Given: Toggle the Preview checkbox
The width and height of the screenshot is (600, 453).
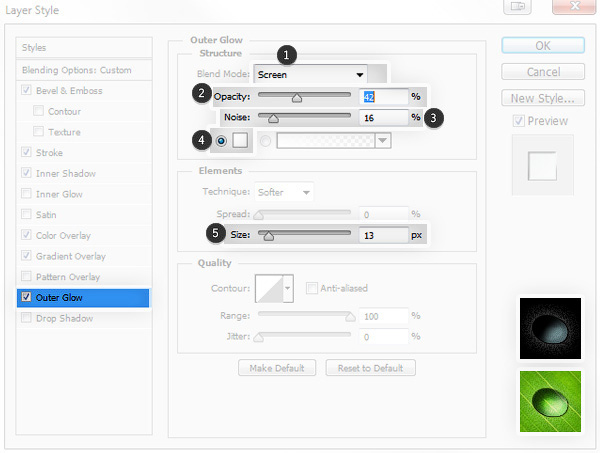Looking at the screenshot, I should tap(518, 121).
